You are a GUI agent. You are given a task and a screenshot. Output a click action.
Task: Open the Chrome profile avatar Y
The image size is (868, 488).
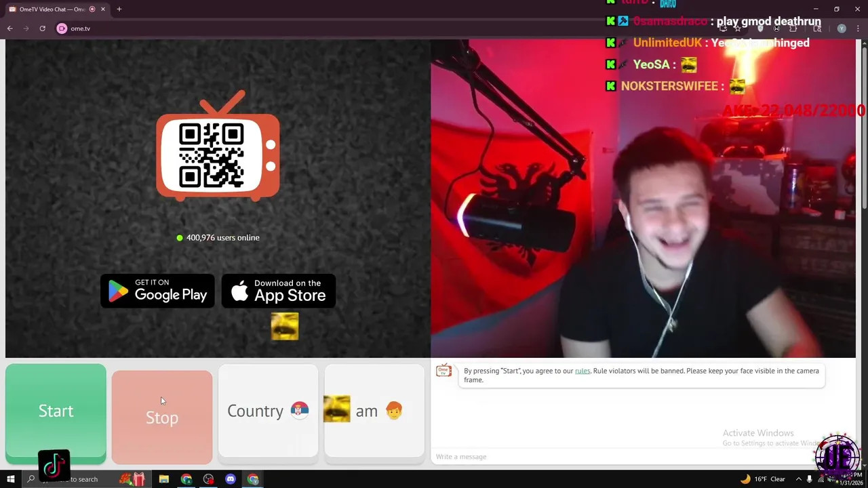[842, 28]
